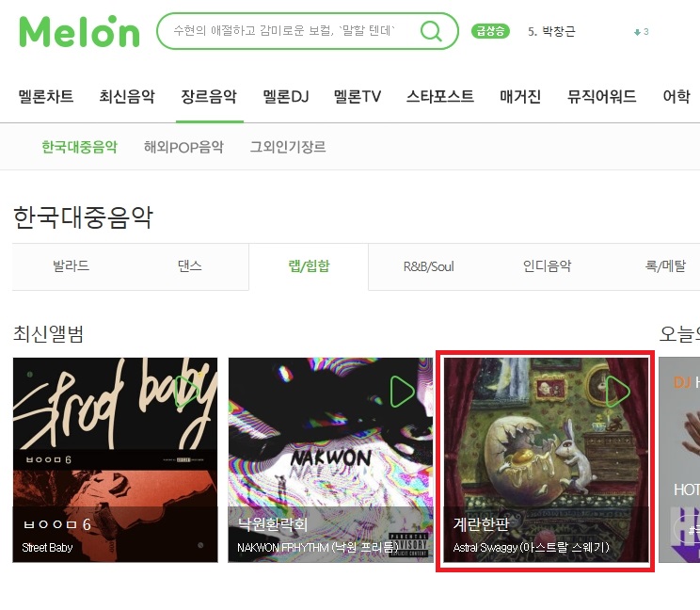Viewport: 700px width, 610px height.
Task: Click inside the search input field
Action: coord(286,31)
